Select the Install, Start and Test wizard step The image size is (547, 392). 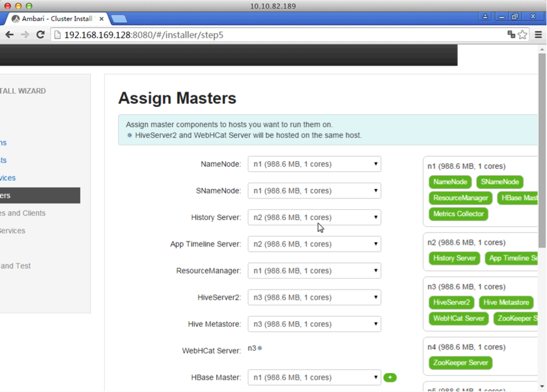(x=15, y=266)
